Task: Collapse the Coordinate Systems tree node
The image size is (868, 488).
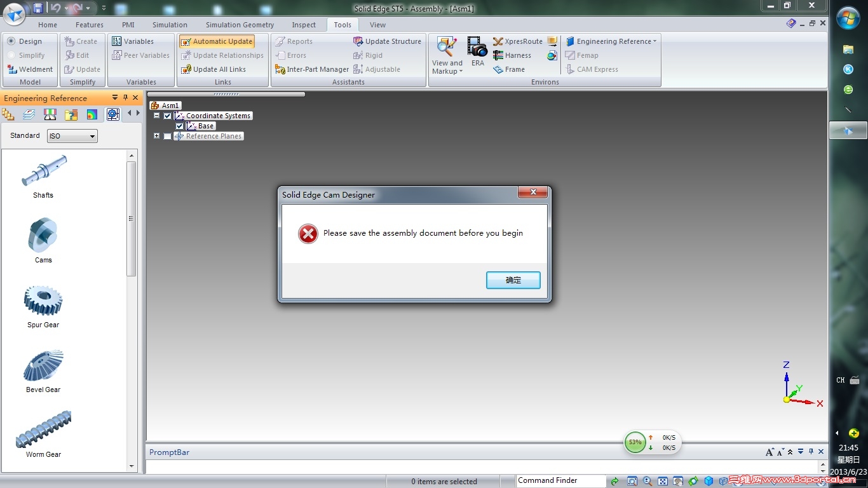Action: point(156,116)
